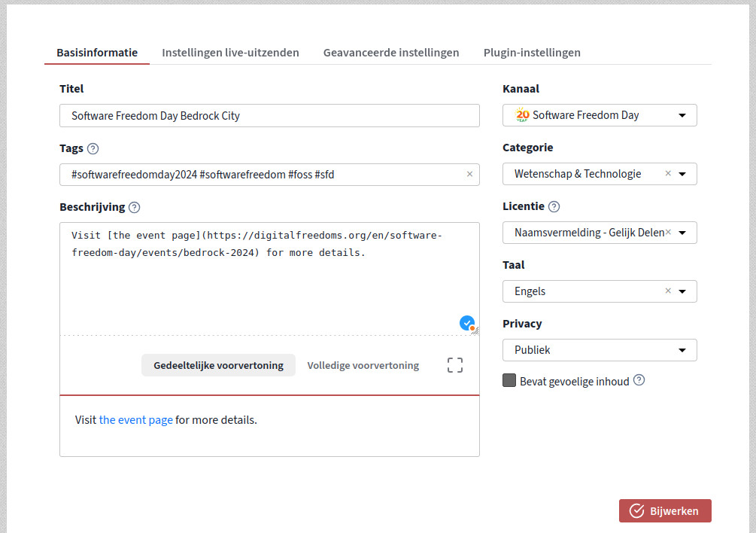
Task: Click the Tags help question mark icon
Action: [93, 148]
